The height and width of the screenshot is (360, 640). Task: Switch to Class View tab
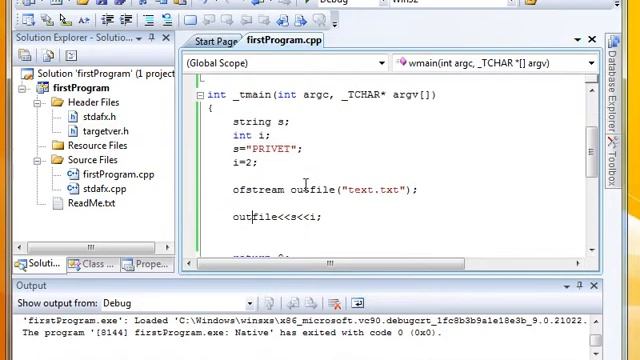(x=92, y=264)
